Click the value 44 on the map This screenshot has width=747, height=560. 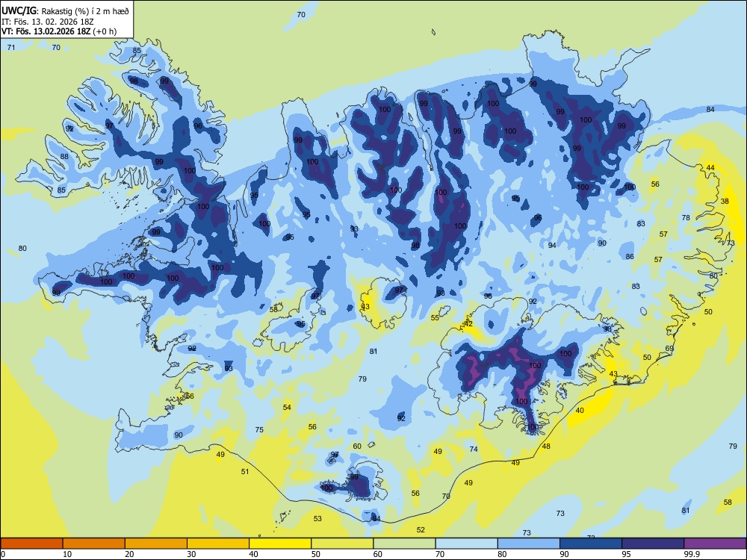710,167
